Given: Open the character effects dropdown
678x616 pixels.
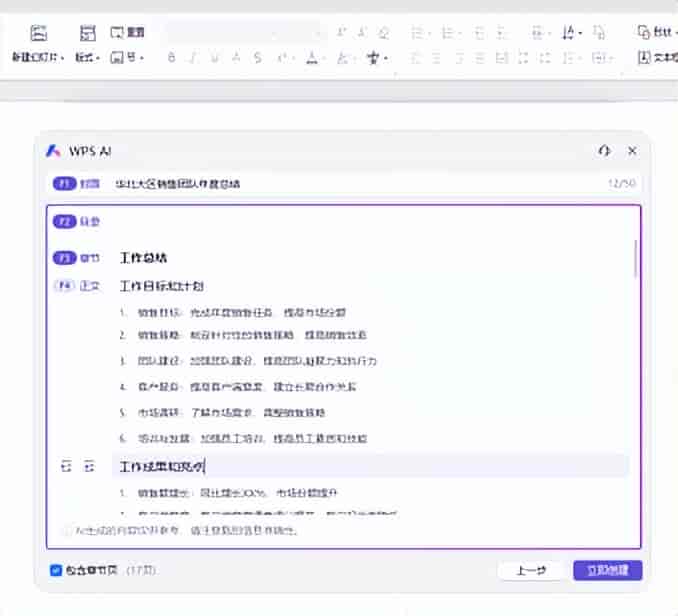Looking at the screenshot, I should point(375,57).
